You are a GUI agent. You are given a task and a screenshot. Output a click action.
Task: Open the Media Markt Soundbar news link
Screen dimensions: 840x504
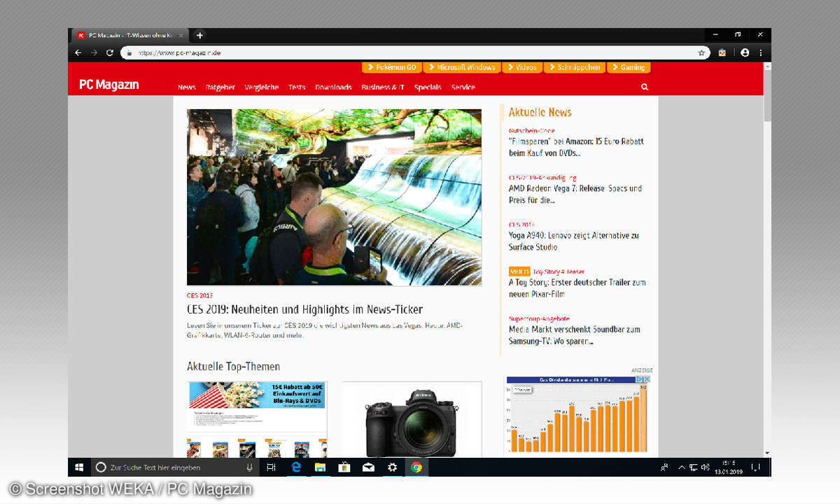[x=575, y=335]
